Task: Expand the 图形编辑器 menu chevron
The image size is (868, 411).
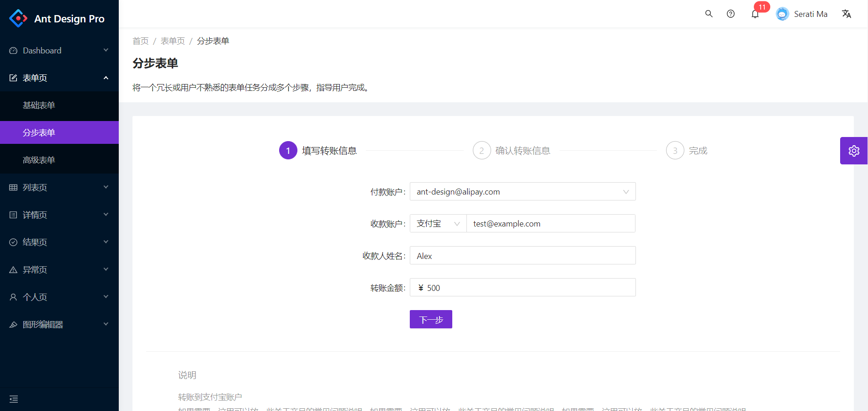Action: pos(106,324)
